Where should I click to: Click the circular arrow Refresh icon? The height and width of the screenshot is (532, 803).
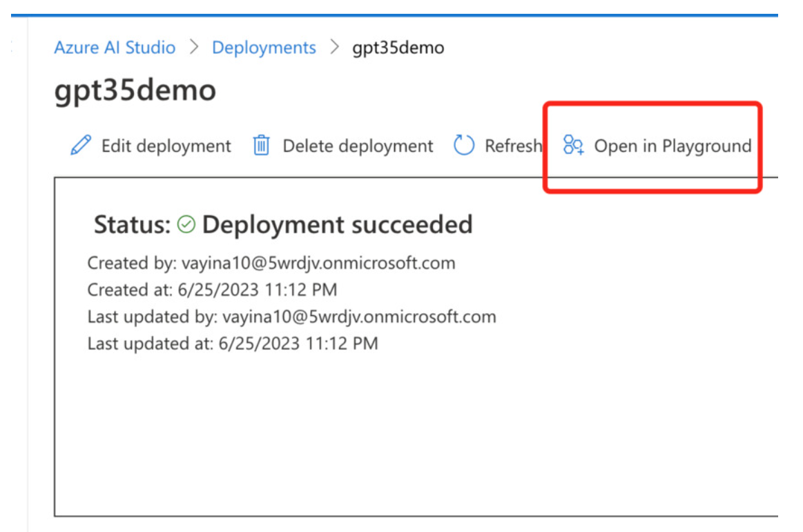(464, 146)
